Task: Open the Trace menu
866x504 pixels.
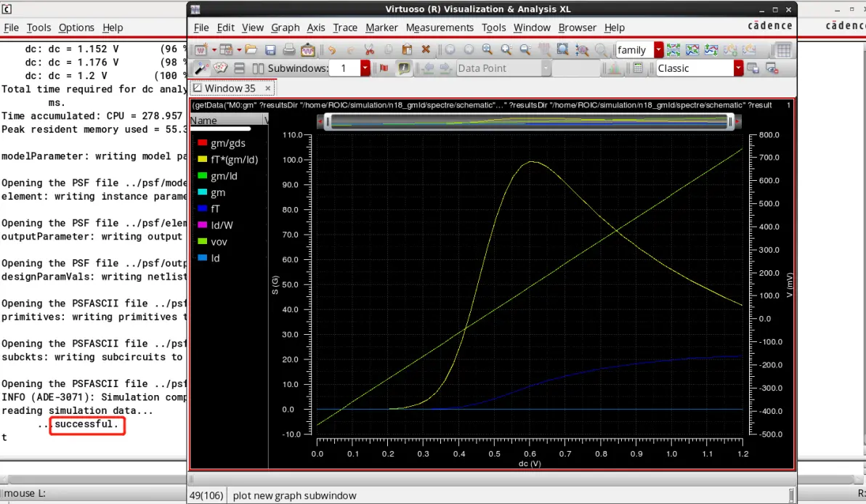Action: pyautogui.click(x=345, y=28)
